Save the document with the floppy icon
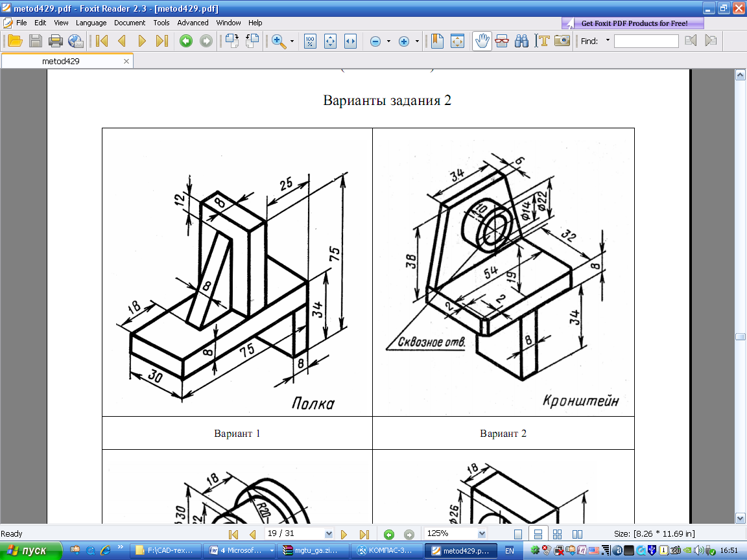Viewport: 747px width, 560px height. click(36, 41)
